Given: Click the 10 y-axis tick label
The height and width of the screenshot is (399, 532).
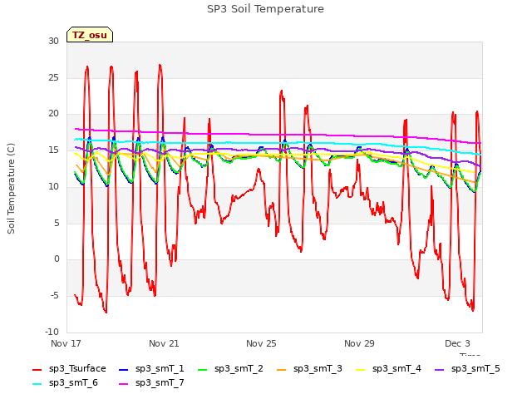Looking at the screenshot, I should pos(53,186).
